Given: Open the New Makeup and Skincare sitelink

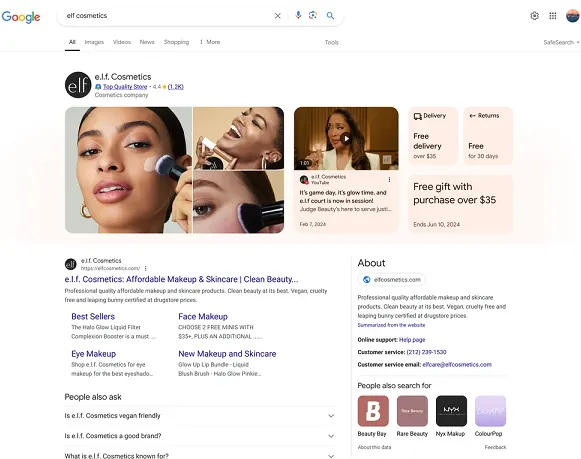Looking at the screenshot, I should 227,354.
